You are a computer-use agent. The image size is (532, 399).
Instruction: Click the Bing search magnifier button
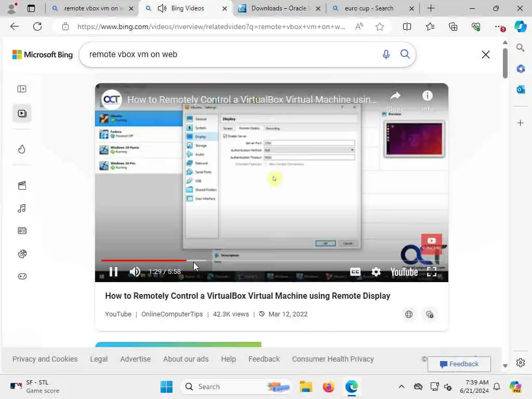(x=405, y=54)
